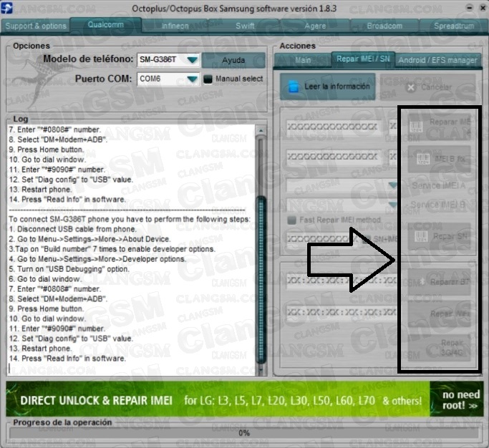Click the Repair SN barcode button
This screenshot has height=448, width=489.
[x=439, y=236]
